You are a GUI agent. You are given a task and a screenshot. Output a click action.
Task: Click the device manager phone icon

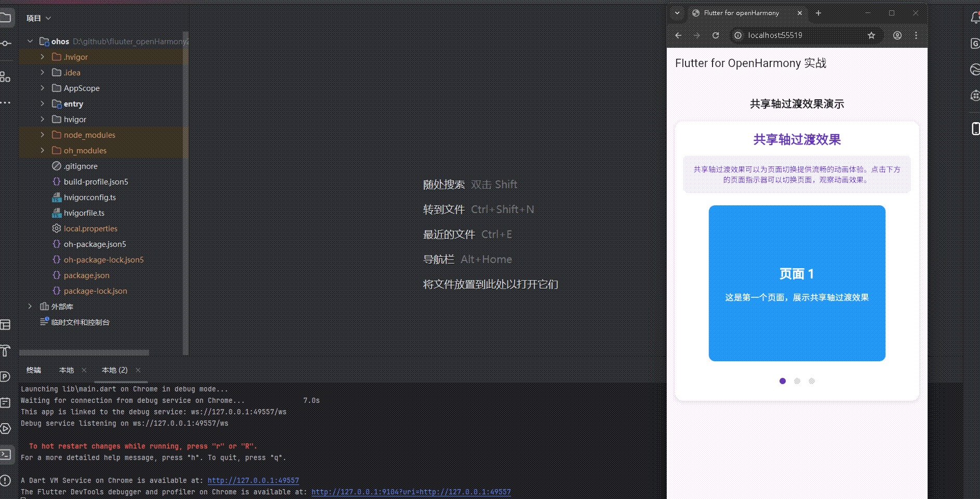(975, 128)
